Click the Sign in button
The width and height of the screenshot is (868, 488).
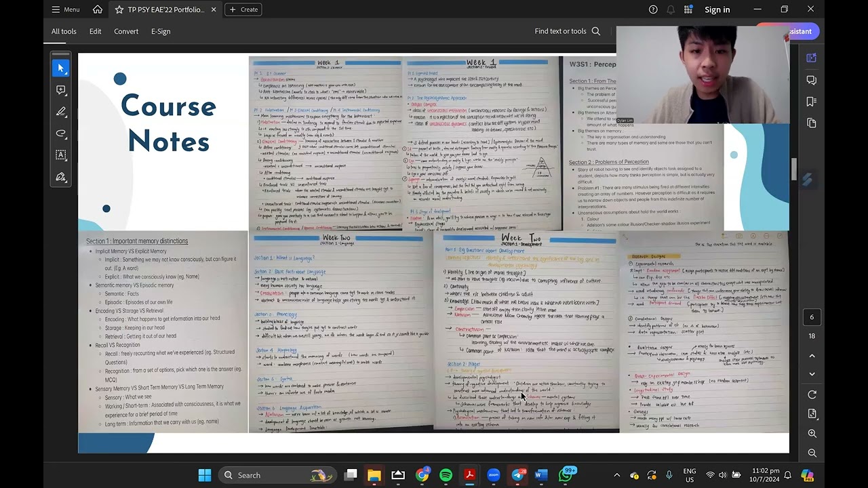pyautogui.click(x=717, y=9)
